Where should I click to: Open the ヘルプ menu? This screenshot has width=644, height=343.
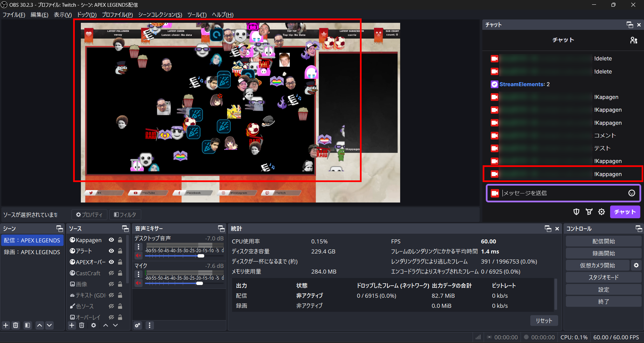point(222,15)
